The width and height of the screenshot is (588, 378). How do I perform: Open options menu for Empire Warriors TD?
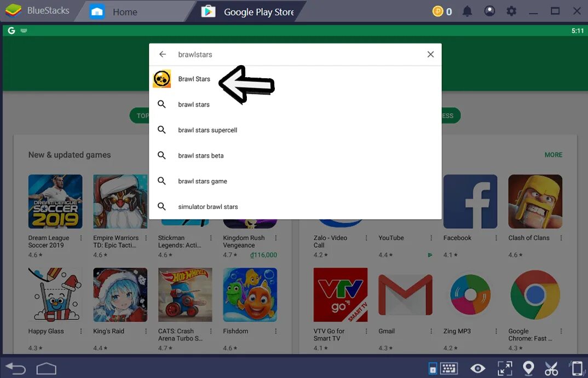[x=146, y=238]
